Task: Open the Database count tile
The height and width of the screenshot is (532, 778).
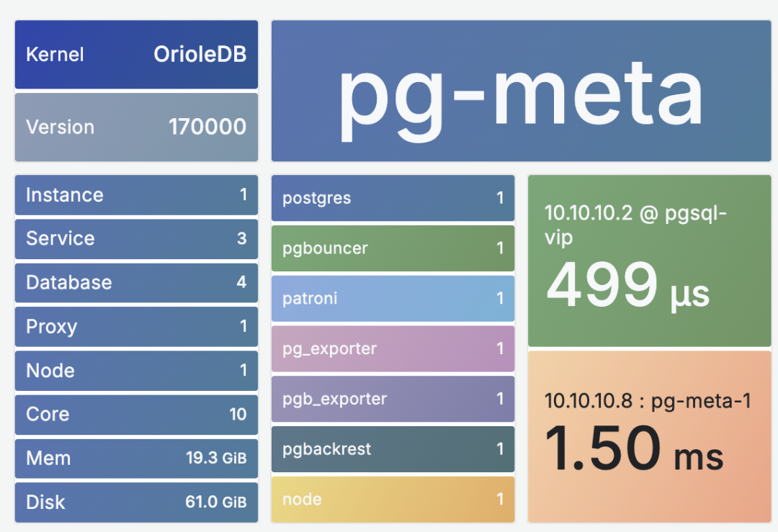Action: pos(136,283)
